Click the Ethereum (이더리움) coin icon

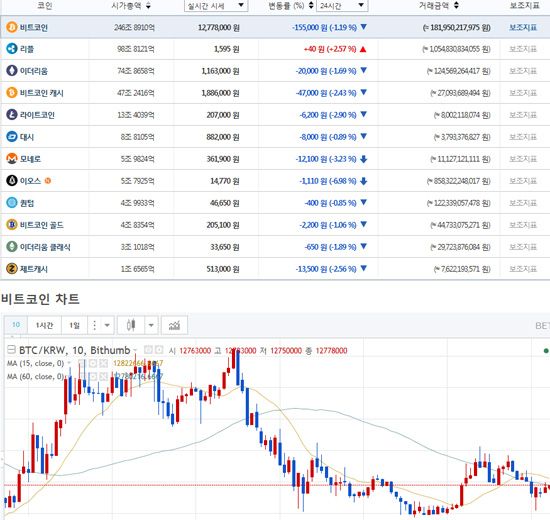12,71
